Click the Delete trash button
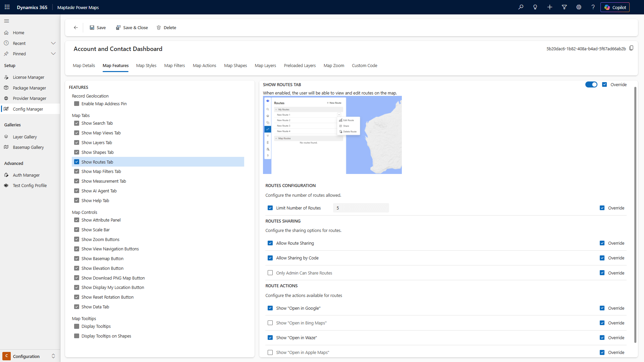644x362 pixels. pos(166,27)
